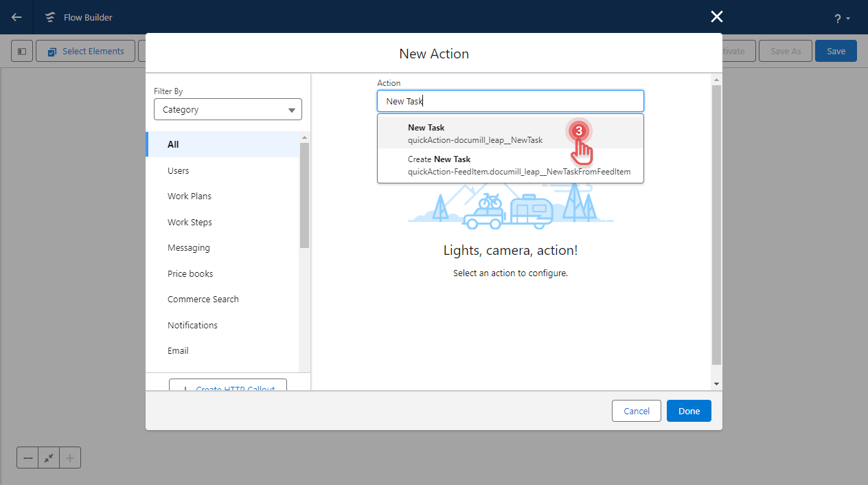This screenshot has width=868, height=485.
Task: Zoom out using the minus icon
Action: tap(27, 457)
